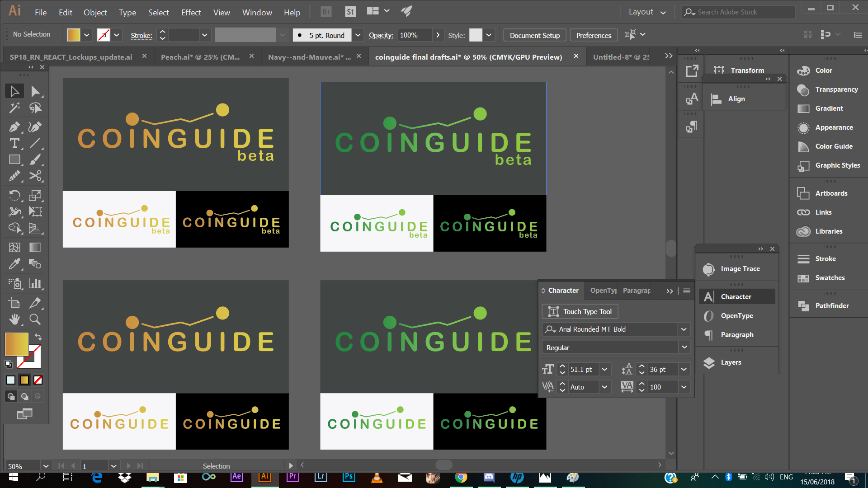Image resolution: width=868 pixels, height=488 pixels.
Task: Switch to the OpenType panel tab
Action: 604,291
